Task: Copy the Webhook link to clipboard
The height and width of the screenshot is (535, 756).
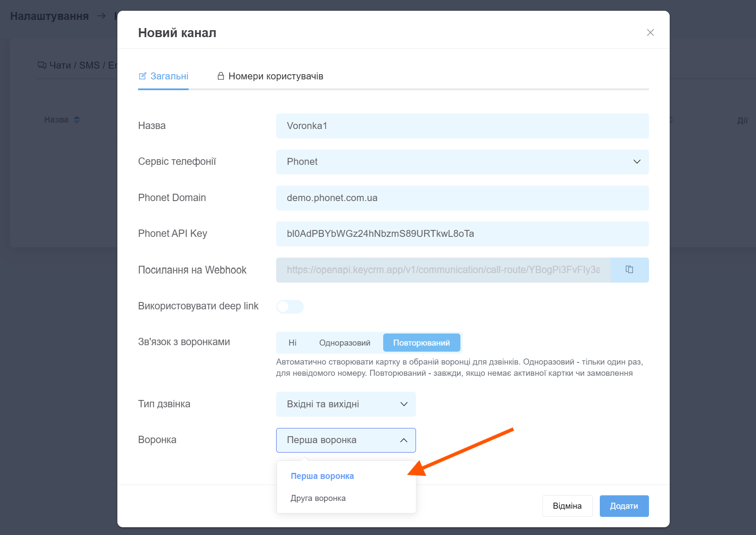Action: click(x=630, y=270)
